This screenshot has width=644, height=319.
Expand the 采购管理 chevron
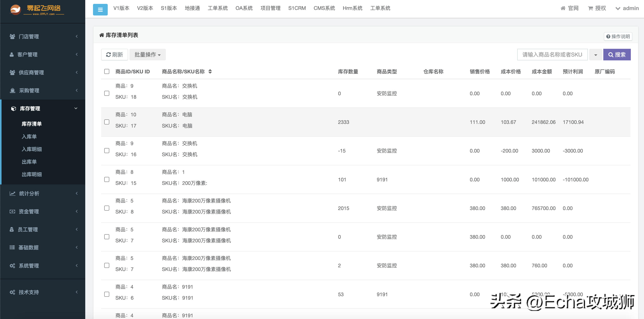coord(77,90)
